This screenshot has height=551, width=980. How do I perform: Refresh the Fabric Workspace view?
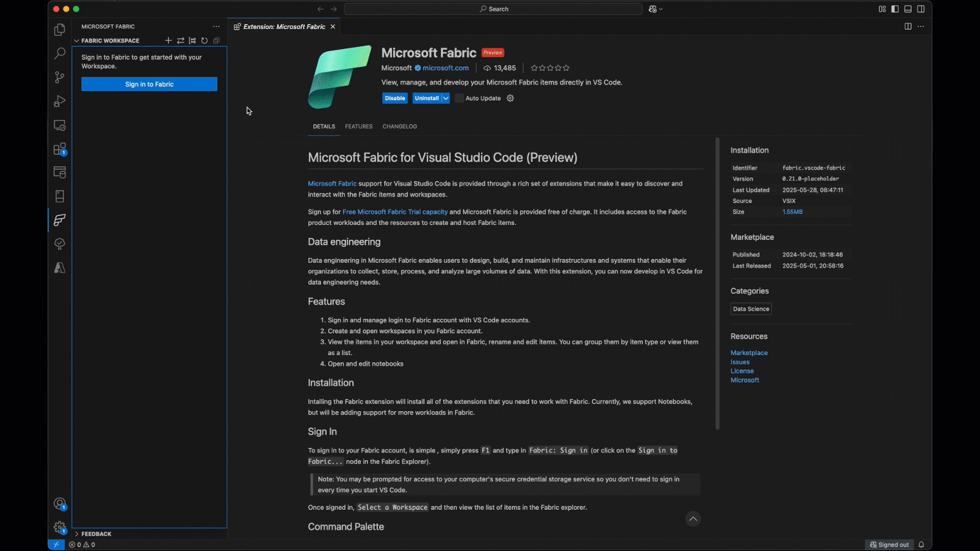(204, 41)
